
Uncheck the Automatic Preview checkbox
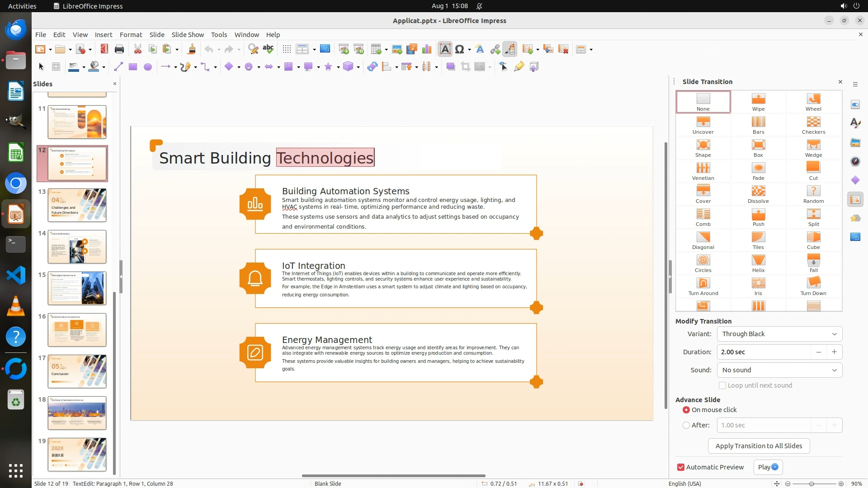click(x=680, y=467)
